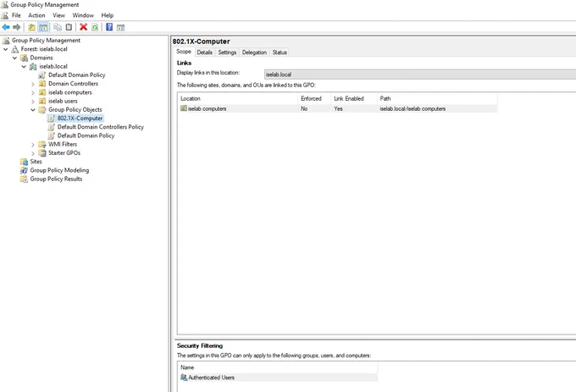This screenshot has width=576, height=392.
Task: Click the iselab users OU icon
Action: pos(42,101)
